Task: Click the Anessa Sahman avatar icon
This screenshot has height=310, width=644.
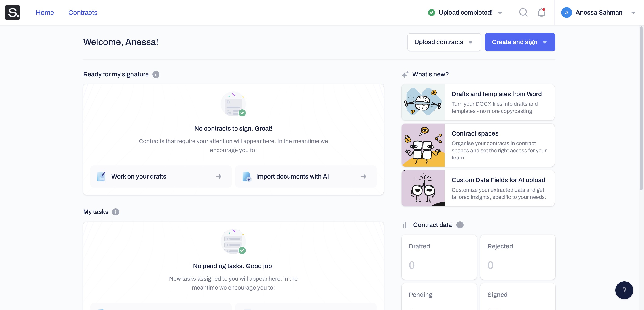Action: [566, 13]
